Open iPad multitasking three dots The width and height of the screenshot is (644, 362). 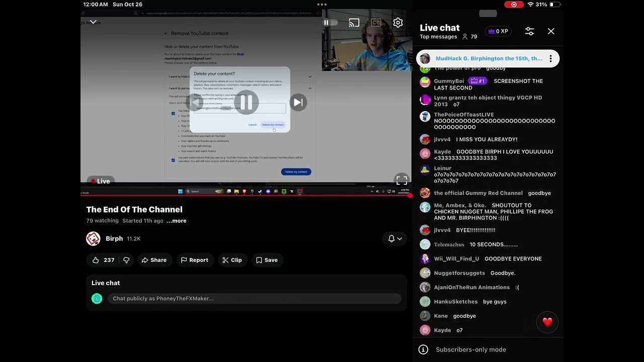click(322, 5)
